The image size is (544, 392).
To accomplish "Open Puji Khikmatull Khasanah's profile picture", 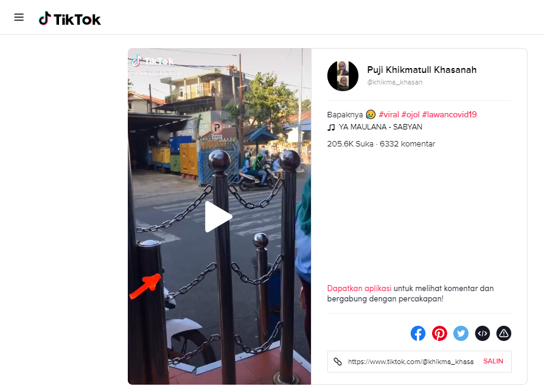I will click(x=343, y=75).
